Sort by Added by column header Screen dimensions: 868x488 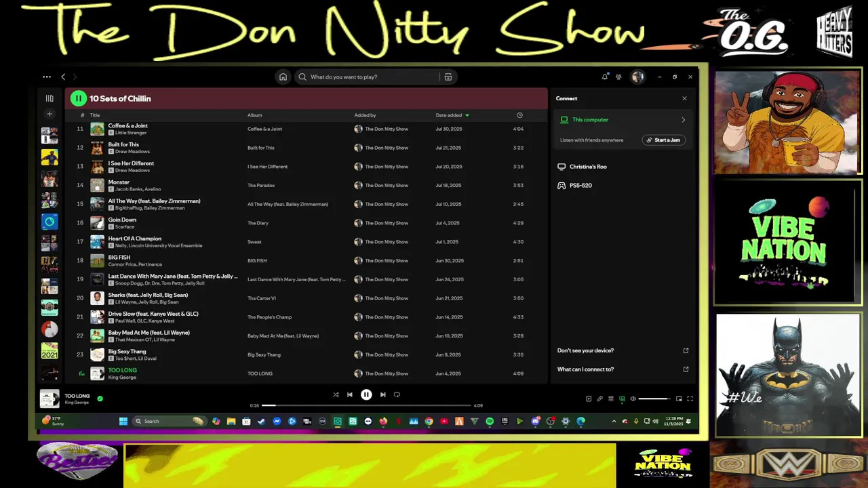[365, 115]
